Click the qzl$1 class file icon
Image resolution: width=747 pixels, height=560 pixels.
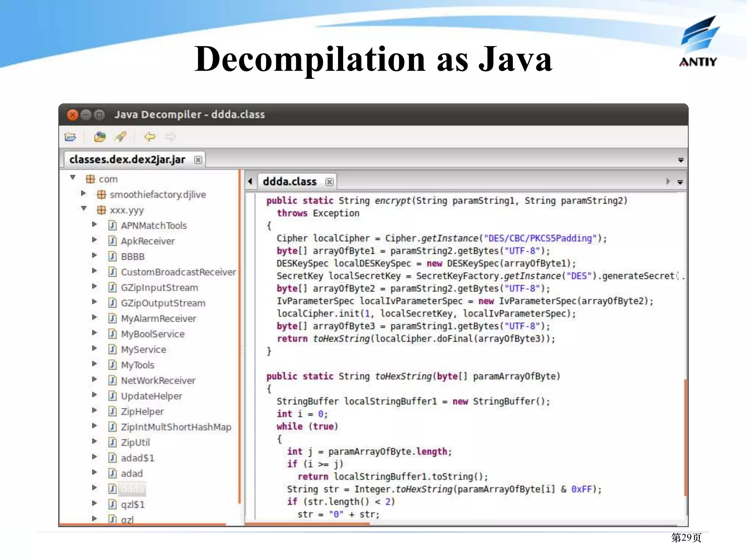pyautogui.click(x=113, y=504)
